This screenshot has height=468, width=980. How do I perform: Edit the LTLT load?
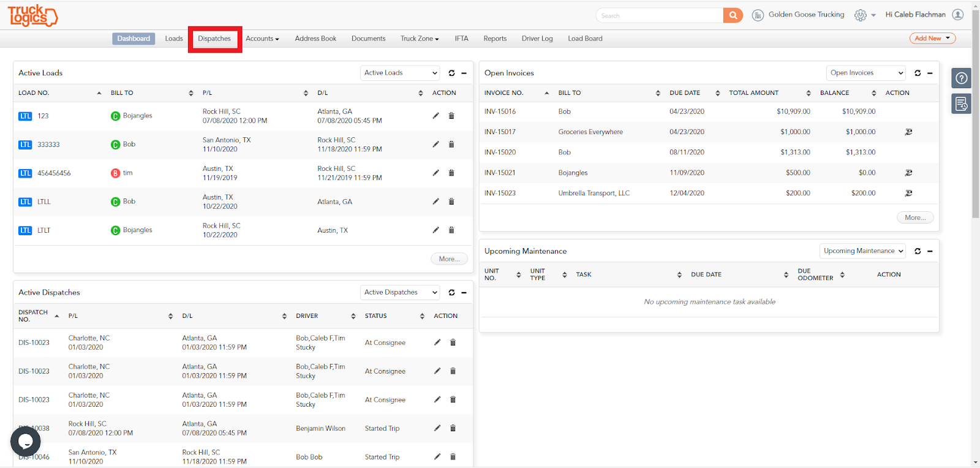436,230
